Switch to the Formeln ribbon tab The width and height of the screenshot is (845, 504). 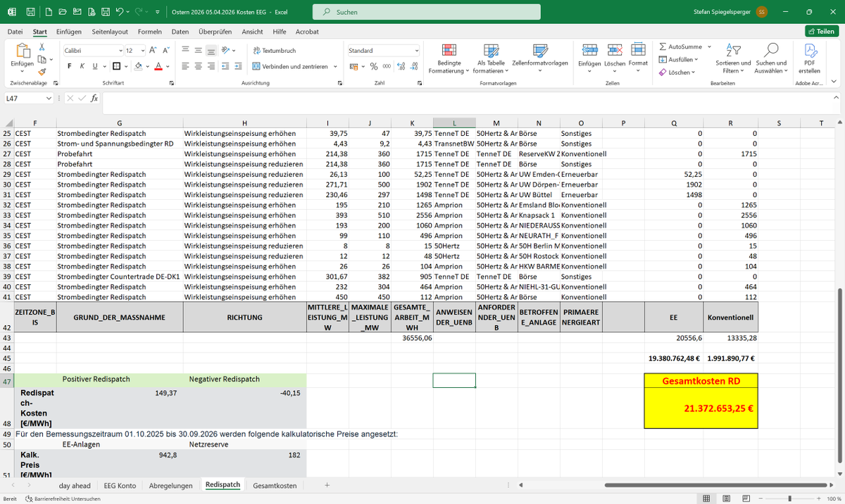point(149,32)
